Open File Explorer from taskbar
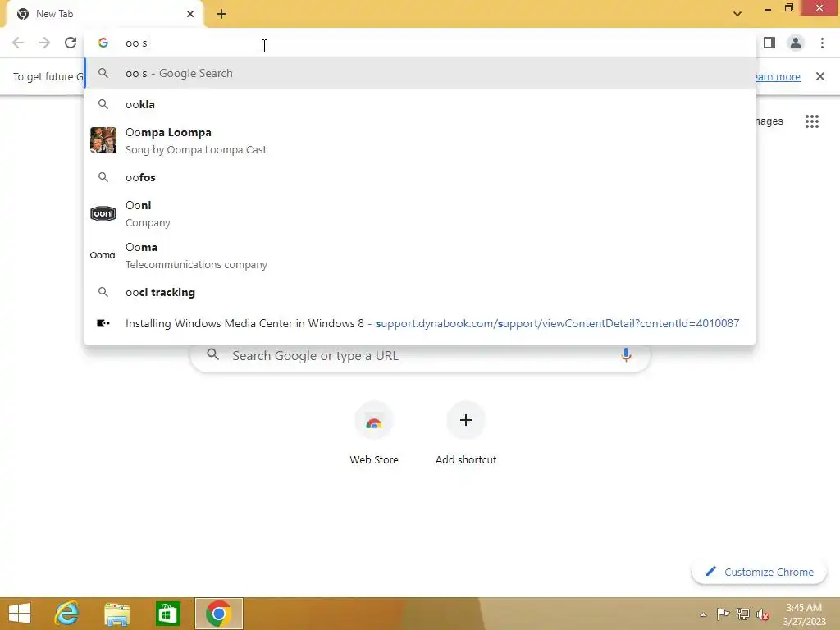This screenshot has width=840, height=630. (116, 614)
